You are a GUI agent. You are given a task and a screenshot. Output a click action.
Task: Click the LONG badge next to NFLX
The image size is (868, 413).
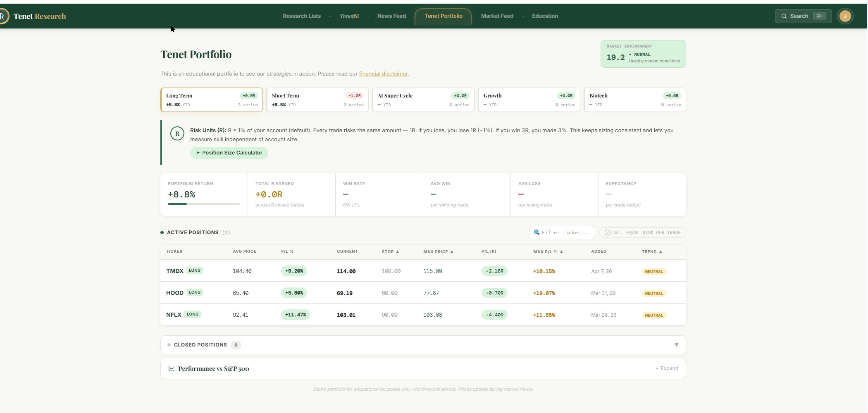point(193,314)
